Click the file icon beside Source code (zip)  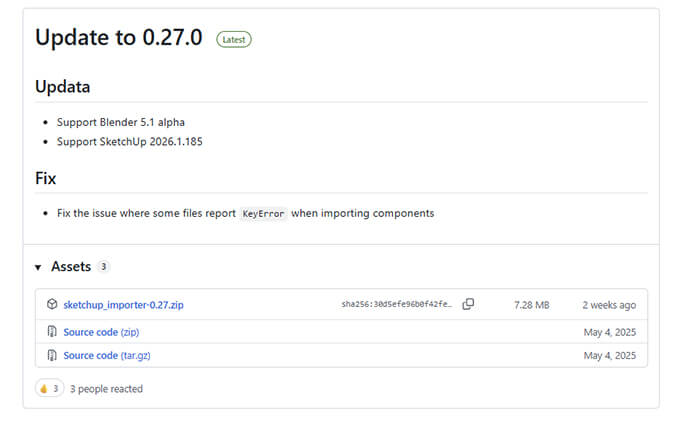52,331
